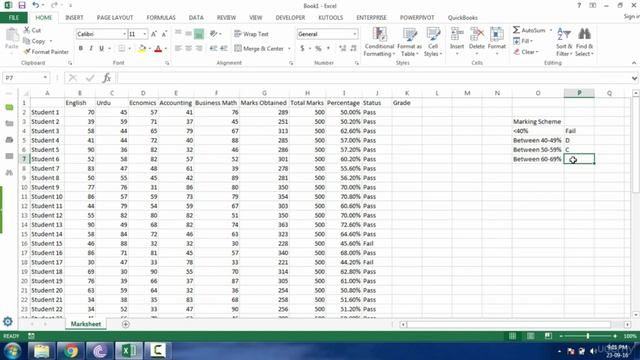Select the Marksheet sheet tab
The image size is (640, 360).
86,324
